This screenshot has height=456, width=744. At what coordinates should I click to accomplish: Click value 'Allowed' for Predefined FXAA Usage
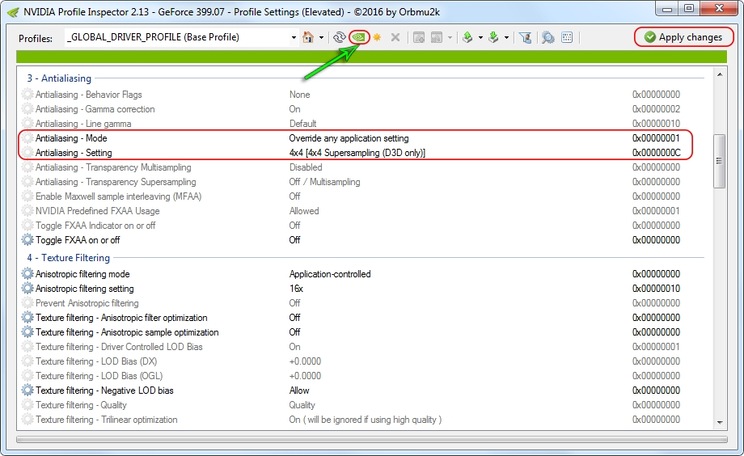point(304,211)
